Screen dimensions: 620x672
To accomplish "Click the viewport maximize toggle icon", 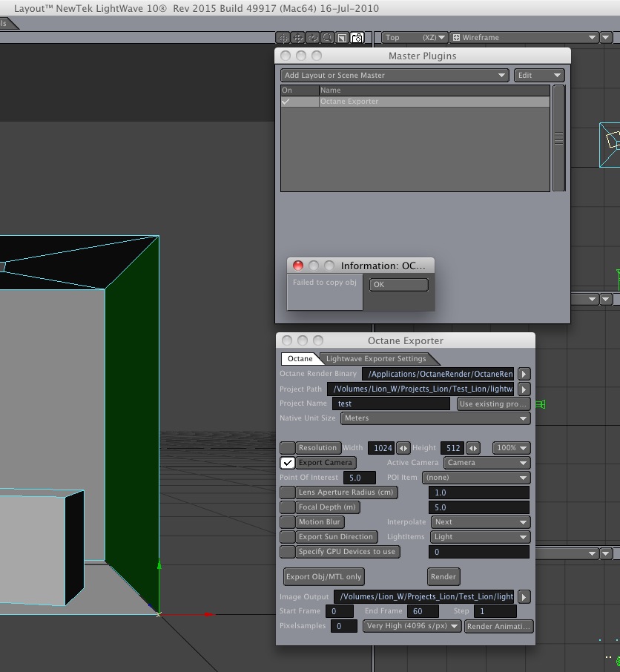I will pyautogui.click(x=342, y=38).
